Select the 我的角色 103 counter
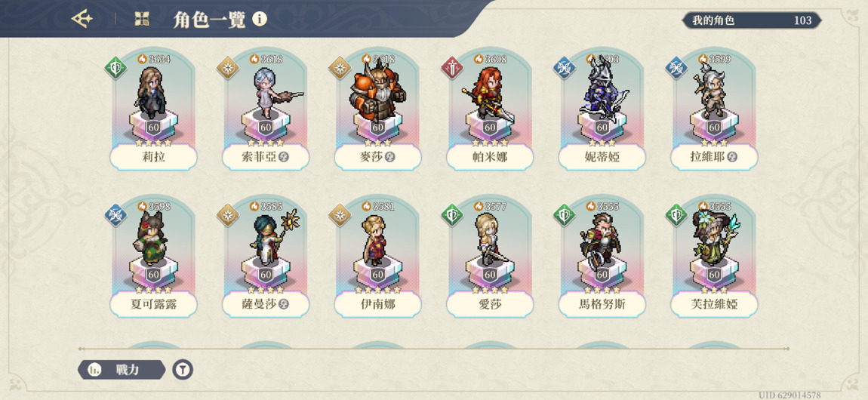Viewport: 868px width, 400px height. tap(752, 20)
